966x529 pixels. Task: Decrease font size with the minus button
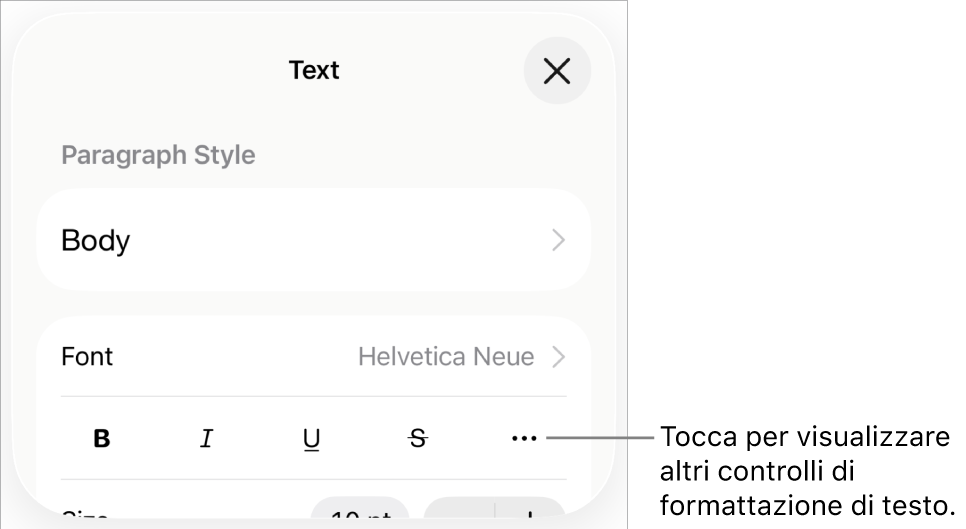click(x=459, y=515)
